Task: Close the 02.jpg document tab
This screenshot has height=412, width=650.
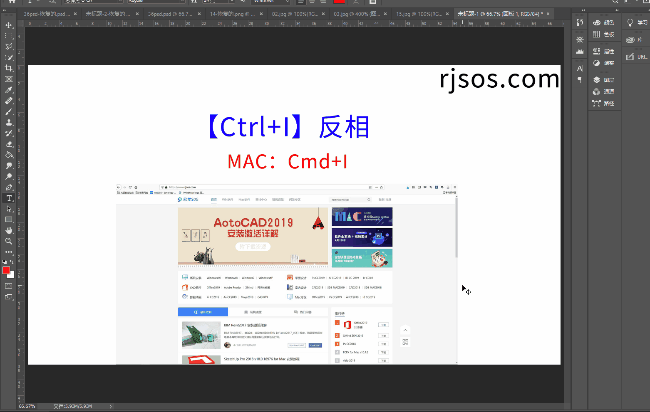Action: (324, 14)
